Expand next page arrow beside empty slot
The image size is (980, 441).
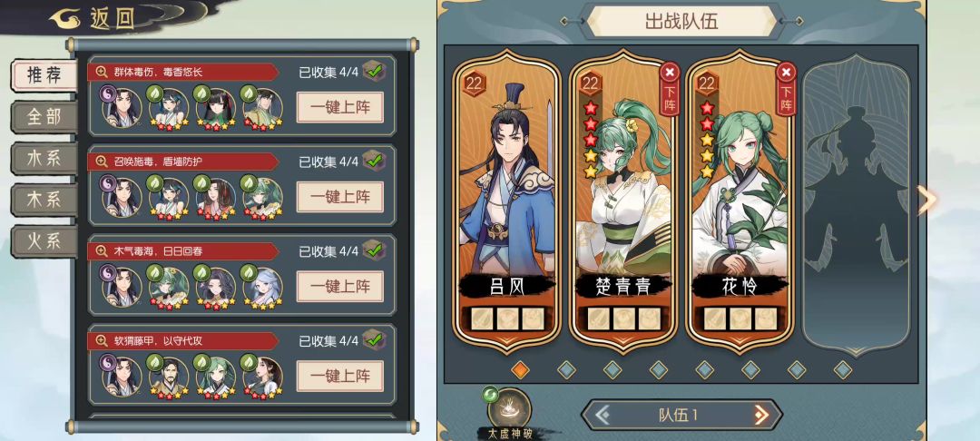927,200
